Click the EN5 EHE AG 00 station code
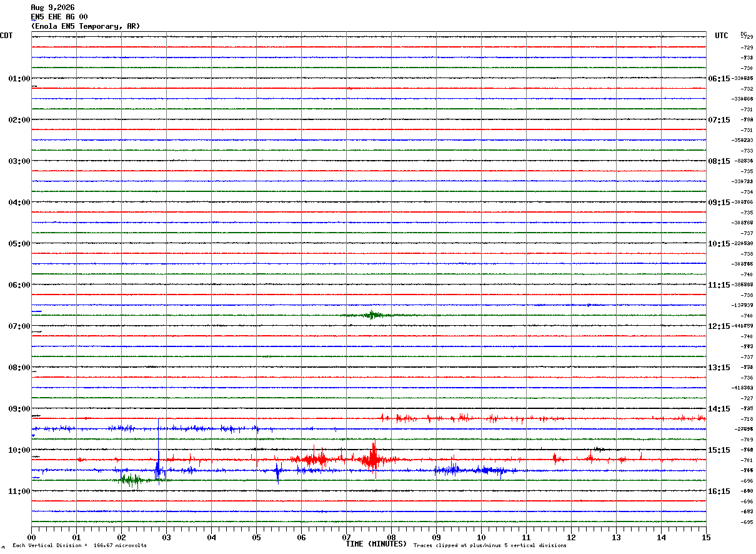Viewport: 756px width, 554px height. pos(59,17)
